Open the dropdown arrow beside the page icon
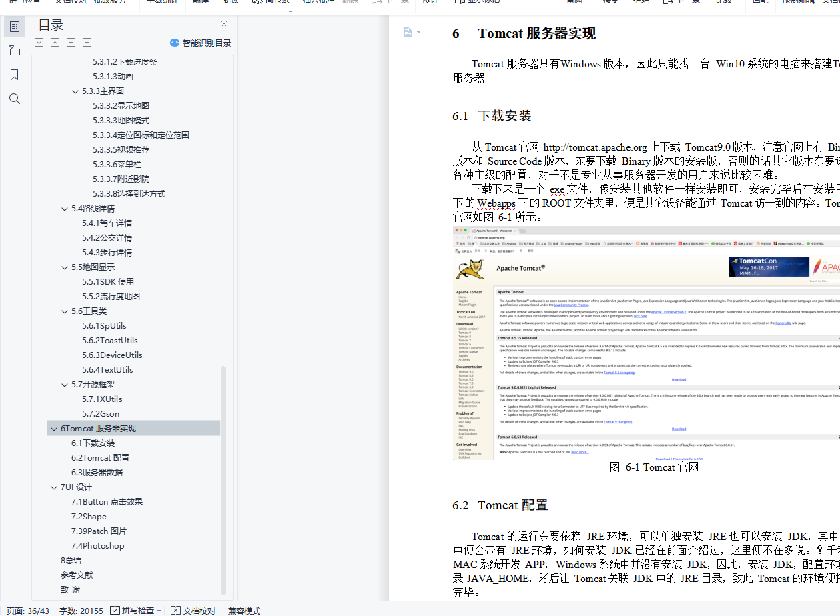The width and height of the screenshot is (840, 616). click(x=418, y=33)
